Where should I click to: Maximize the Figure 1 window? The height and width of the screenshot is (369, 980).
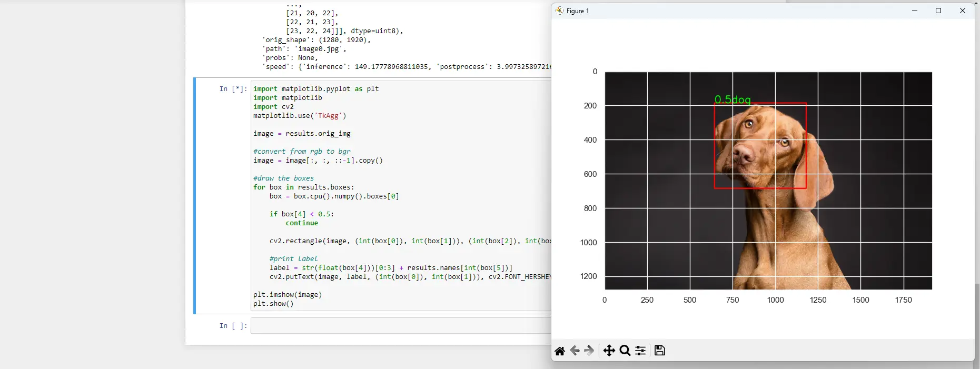pyautogui.click(x=938, y=11)
